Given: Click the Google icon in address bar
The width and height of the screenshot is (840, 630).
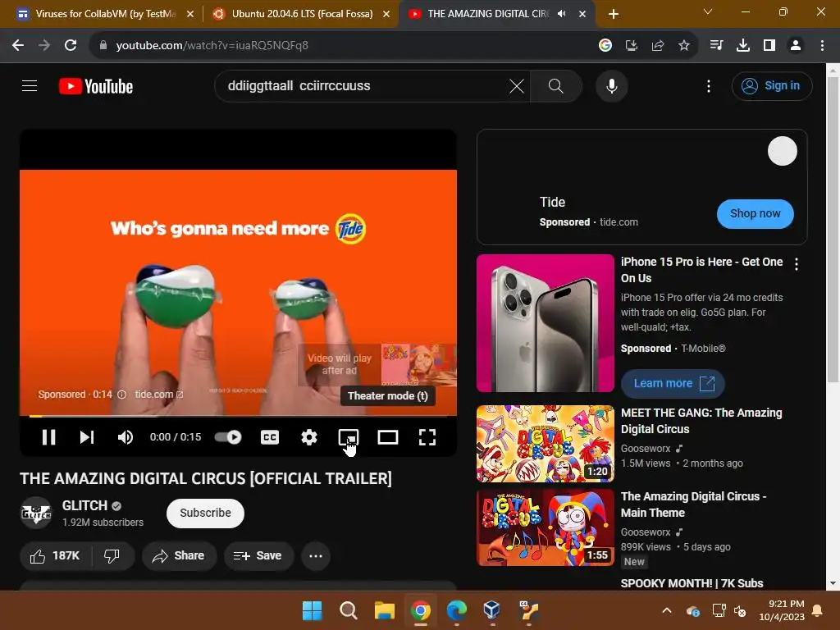Looking at the screenshot, I should [x=605, y=46].
